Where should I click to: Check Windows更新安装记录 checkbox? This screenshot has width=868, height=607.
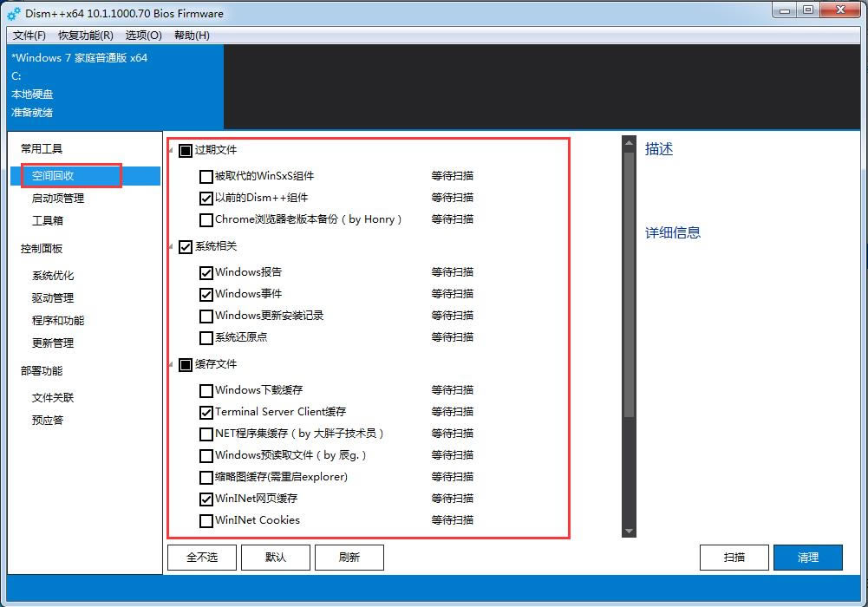(206, 316)
